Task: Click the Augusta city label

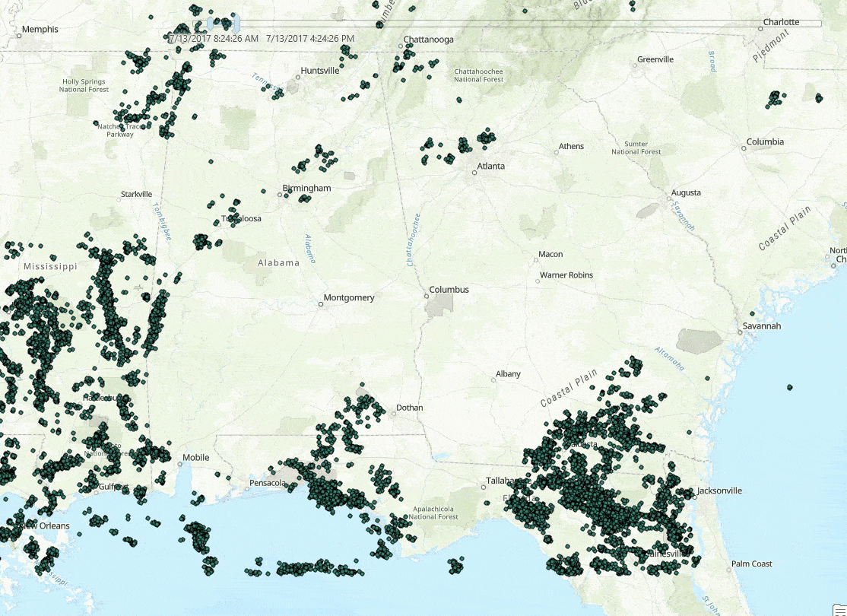Action: click(686, 192)
